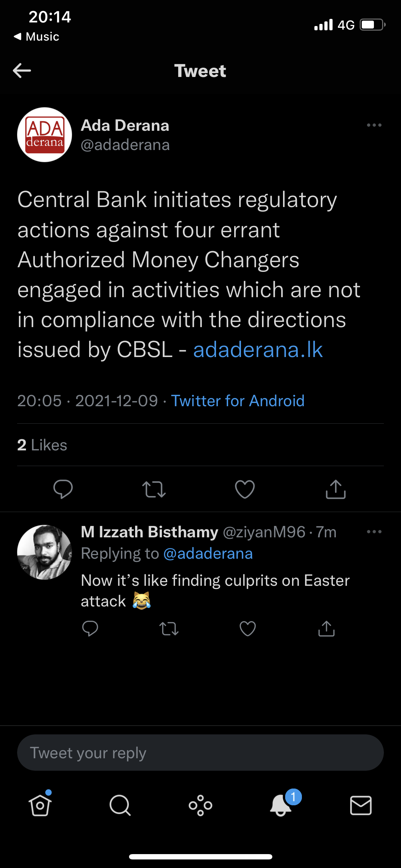Open the Spaces tab

201,805
